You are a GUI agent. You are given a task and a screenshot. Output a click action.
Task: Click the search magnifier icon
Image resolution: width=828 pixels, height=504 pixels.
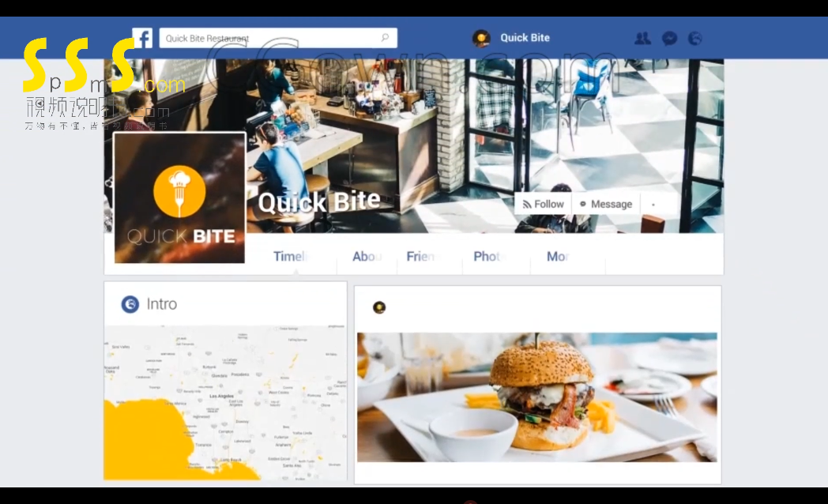(x=385, y=37)
